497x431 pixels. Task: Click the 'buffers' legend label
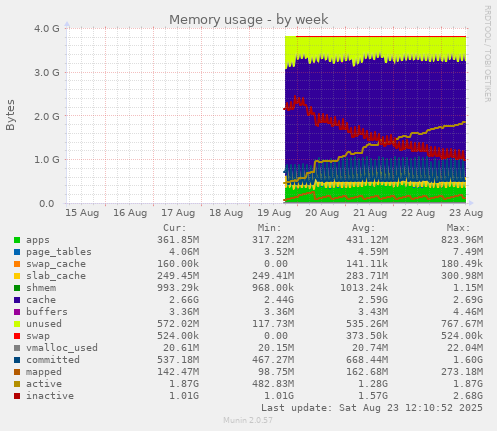click(47, 312)
